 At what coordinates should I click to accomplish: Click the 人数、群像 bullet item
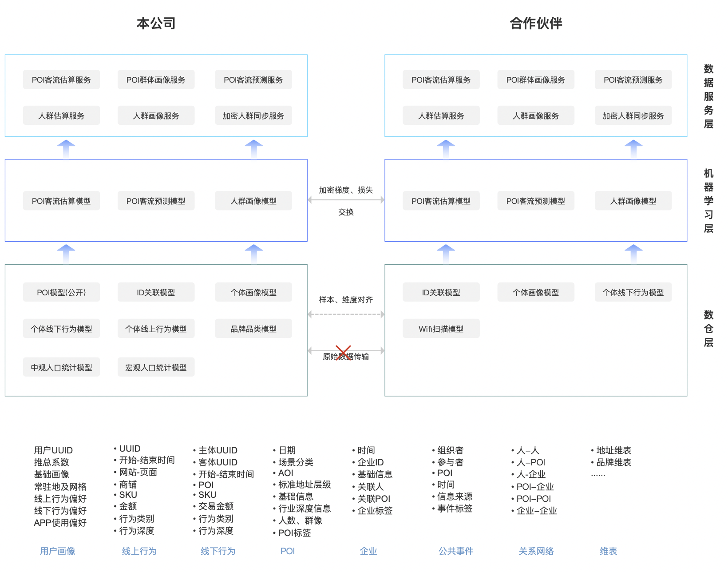click(x=298, y=520)
